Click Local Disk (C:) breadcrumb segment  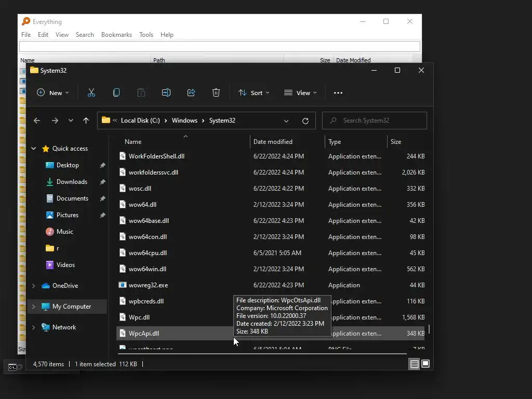[140, 121]
